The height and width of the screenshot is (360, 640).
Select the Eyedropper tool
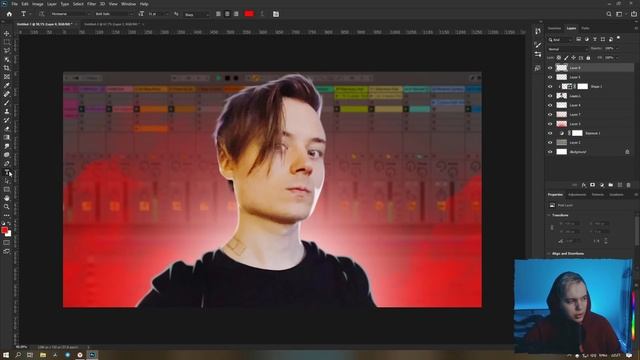(7, 85)
